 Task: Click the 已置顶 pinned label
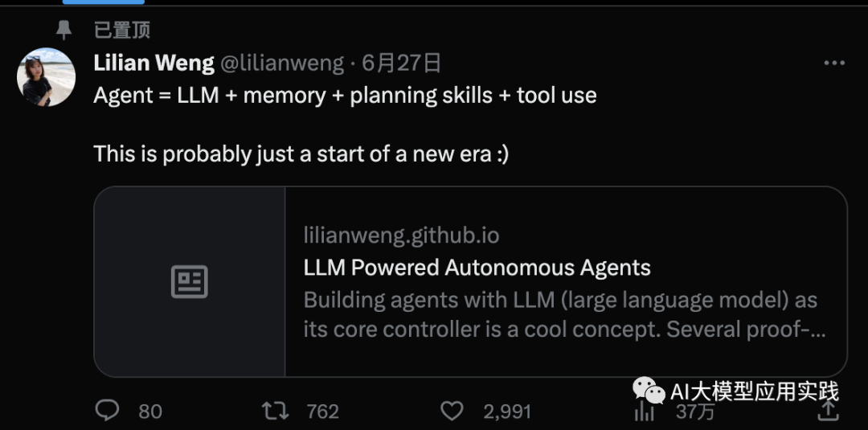[122, 30]
